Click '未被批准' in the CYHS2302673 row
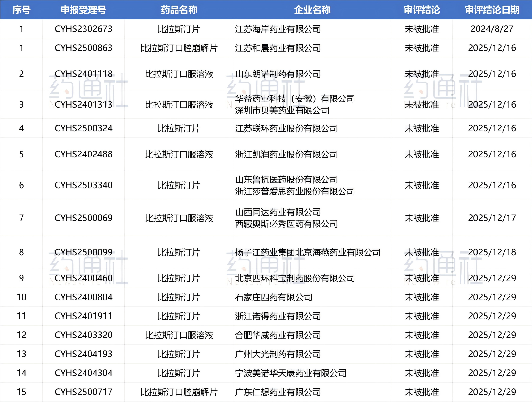This screenshot has width=532, height=402. [422, 29]
